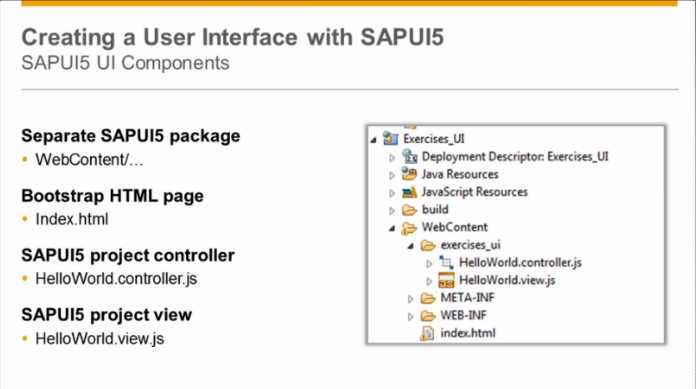Click heading Bootstrap HTML page

click(x=112, y=196)
